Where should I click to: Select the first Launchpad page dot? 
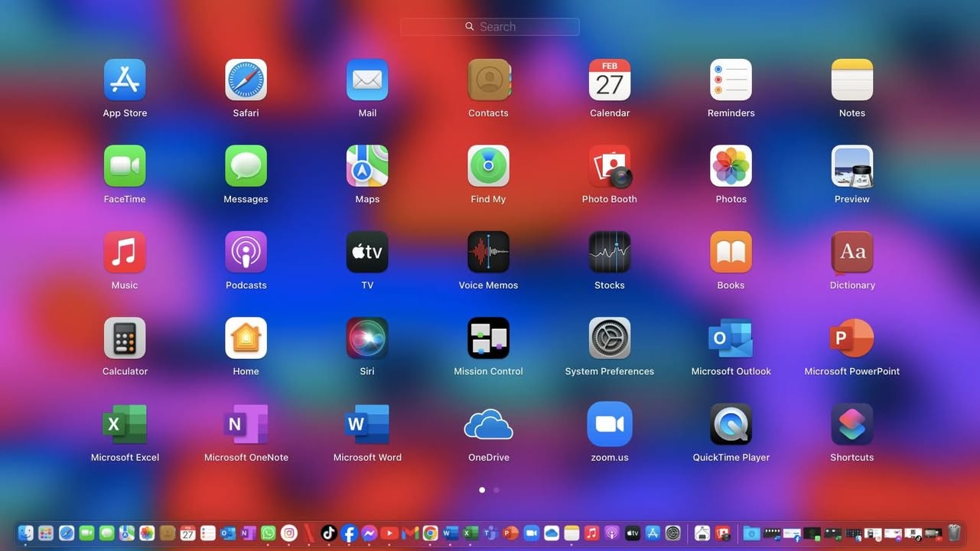[x=482, y=490]
